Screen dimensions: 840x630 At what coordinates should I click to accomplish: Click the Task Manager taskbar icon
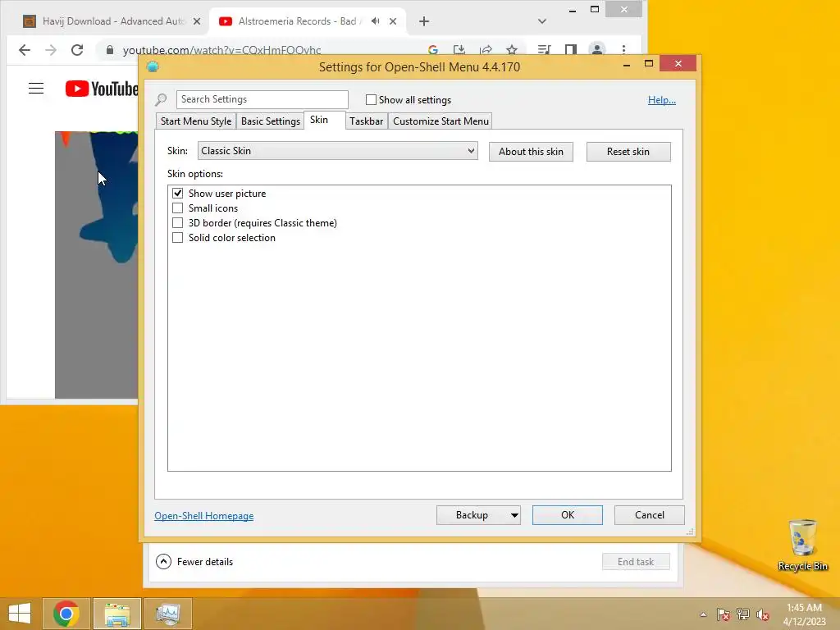coord(168,614)
